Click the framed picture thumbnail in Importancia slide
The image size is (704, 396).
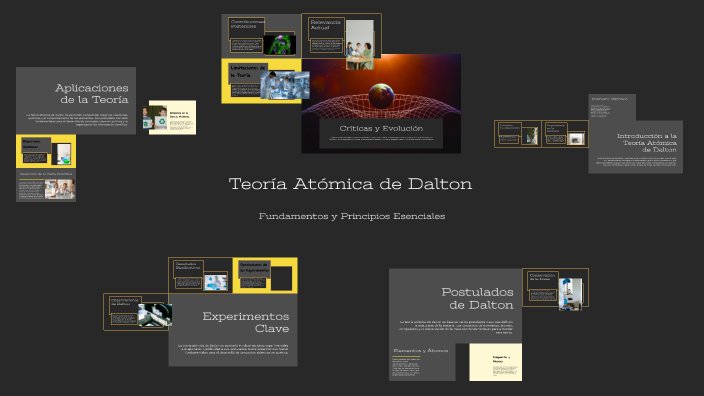[576, 139]
